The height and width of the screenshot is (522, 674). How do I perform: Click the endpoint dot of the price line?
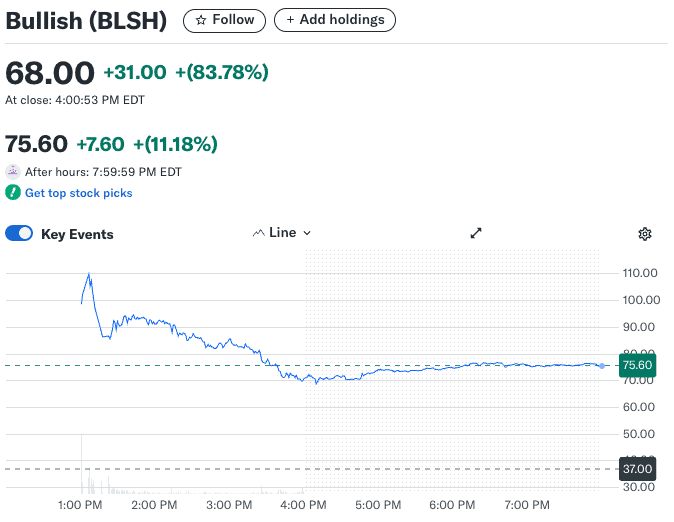point(602,366)
